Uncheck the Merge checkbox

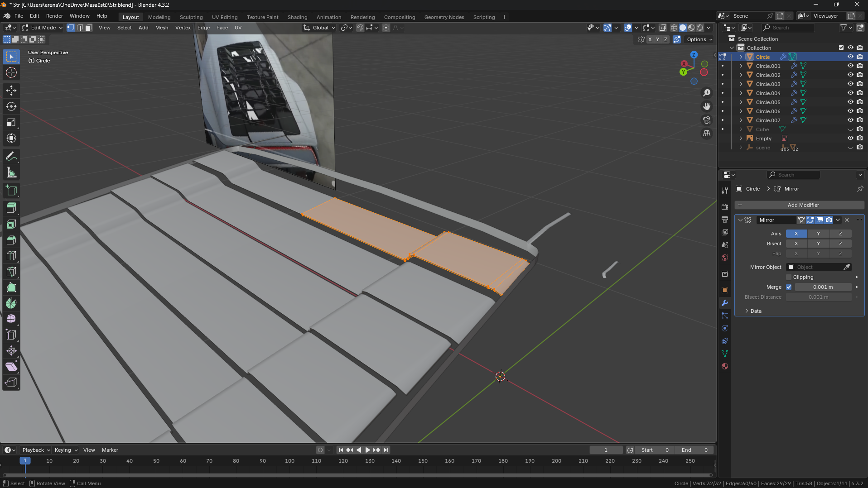pos(789,287)
